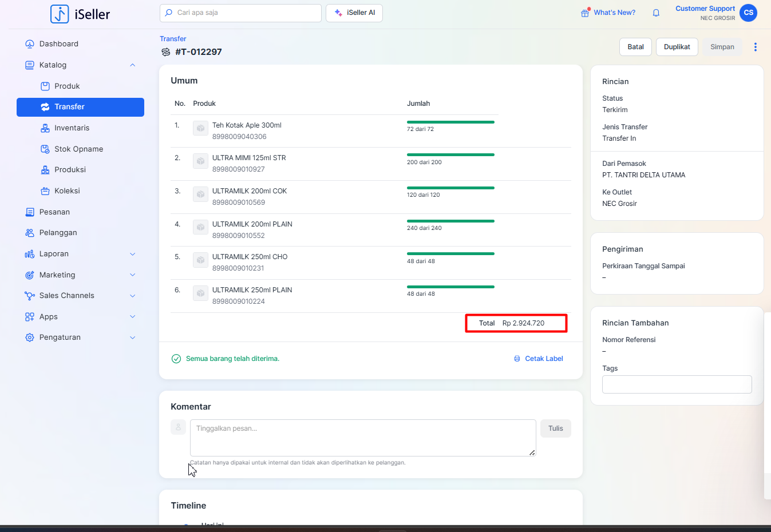Image resolution: width=771 pixels, height=532 pixels.
Task: Click the Dashboard icon in sidebar
Action: pyautogui.click(x=30, y=44)
